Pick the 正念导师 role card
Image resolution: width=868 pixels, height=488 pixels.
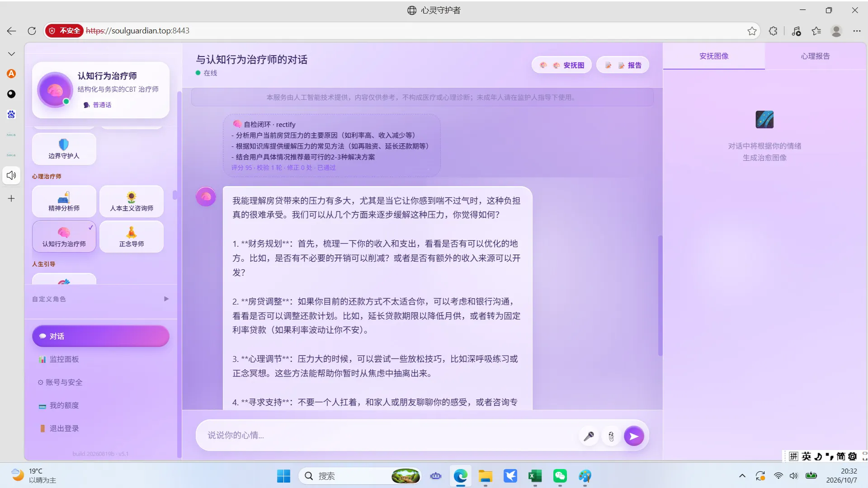(x=132, y=237)
